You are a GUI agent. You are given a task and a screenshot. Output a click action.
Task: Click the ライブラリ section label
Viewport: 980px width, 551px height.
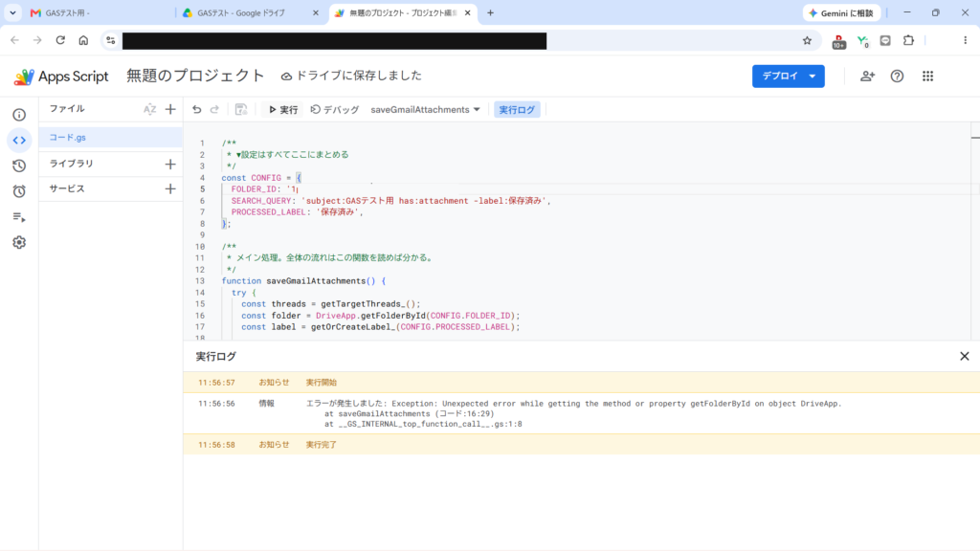pos(71,164)
